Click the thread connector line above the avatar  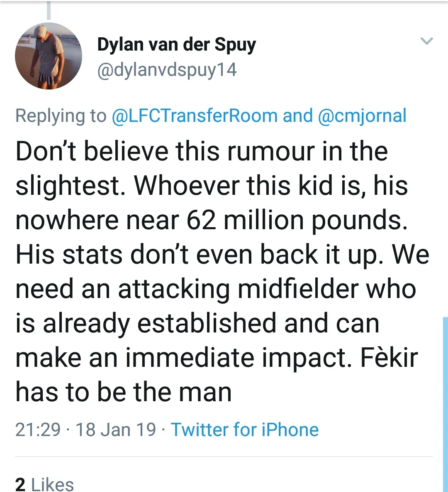(49, 10)
